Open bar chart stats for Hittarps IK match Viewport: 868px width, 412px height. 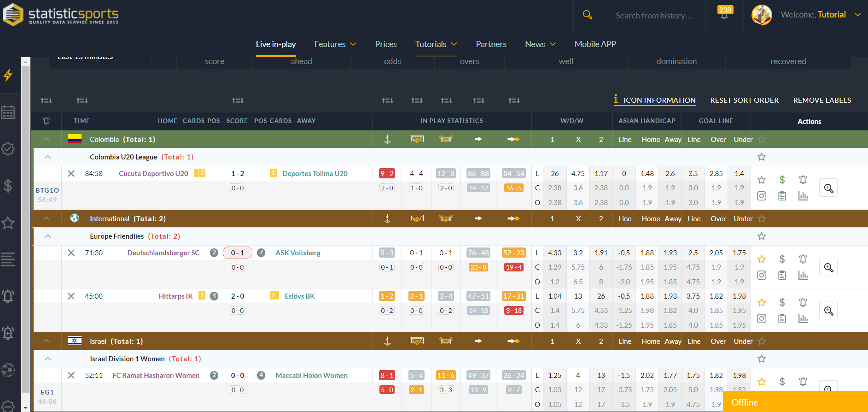point(803,319)
